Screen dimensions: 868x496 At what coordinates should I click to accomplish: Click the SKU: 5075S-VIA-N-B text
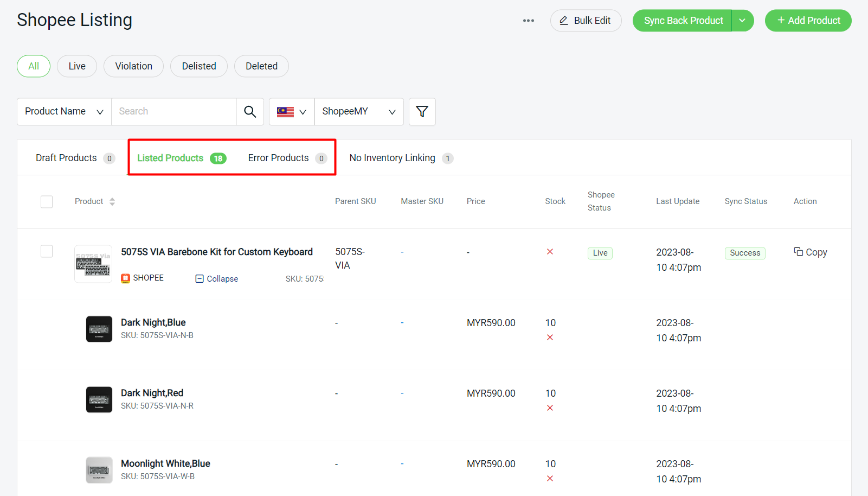pyautogui.click(x=157, y=335)
